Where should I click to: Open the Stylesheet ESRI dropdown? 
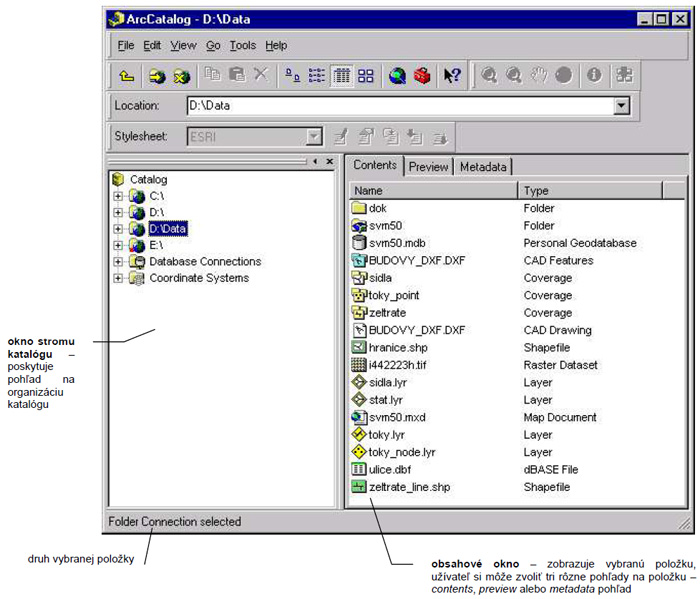(x=314, y=137)
